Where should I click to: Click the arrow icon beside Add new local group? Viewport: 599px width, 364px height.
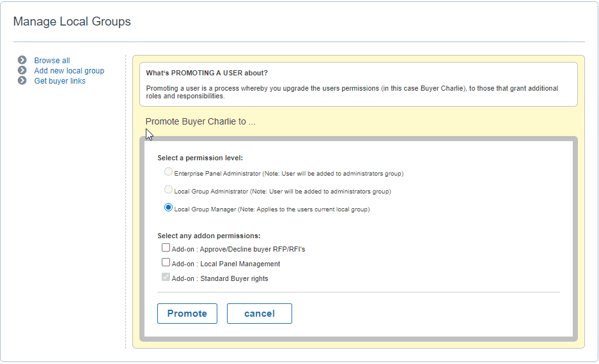point(22,70)
